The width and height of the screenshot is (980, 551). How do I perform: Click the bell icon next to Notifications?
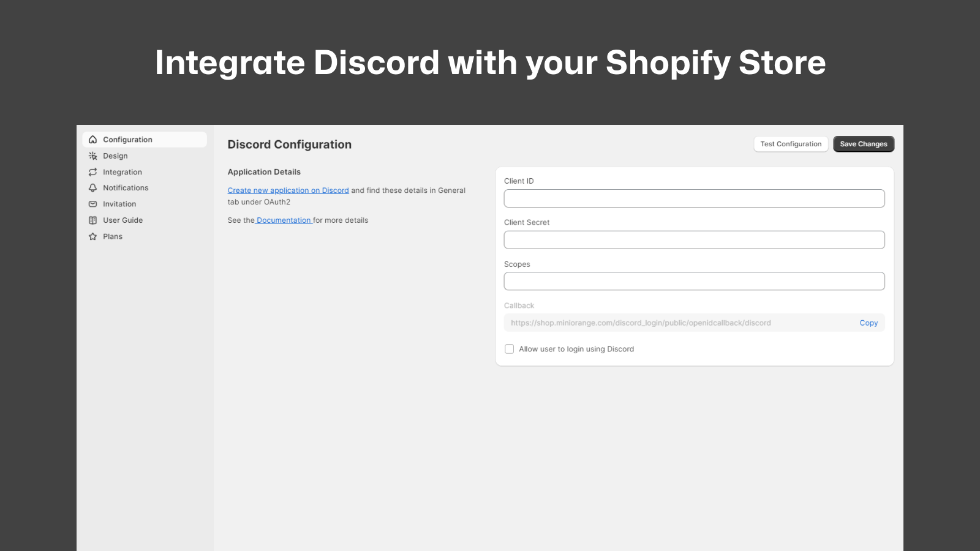[x=92, y=187]
